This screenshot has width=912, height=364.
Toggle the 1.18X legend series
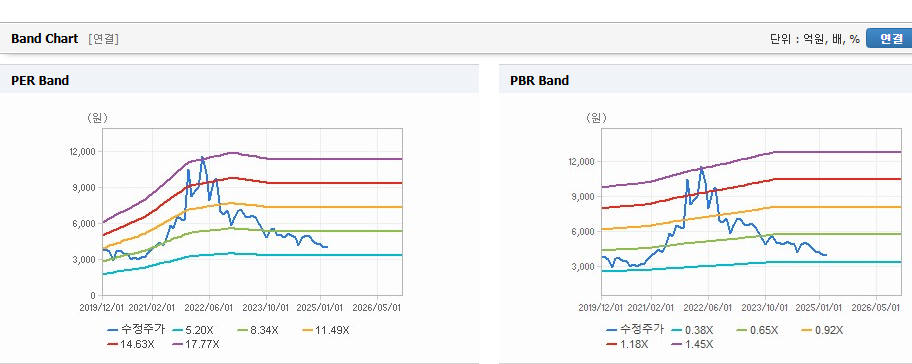[x=628, y=344]
